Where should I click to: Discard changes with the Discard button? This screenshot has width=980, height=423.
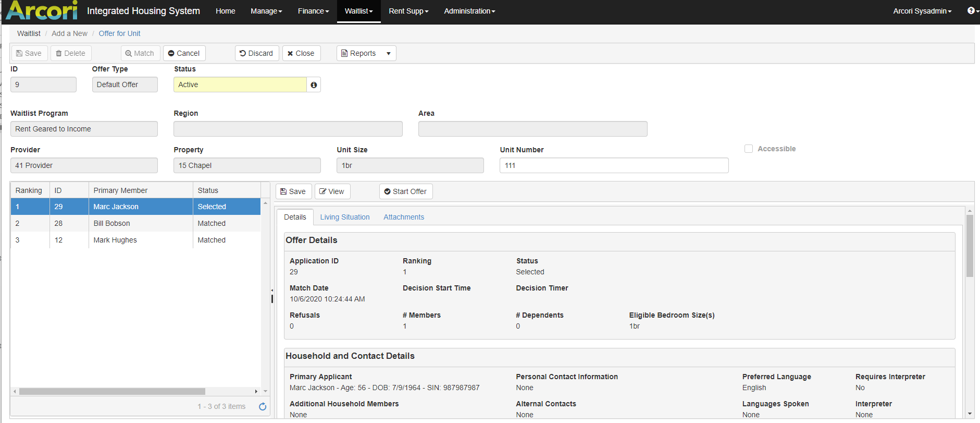pyautogui.click(x=256, y=53)
